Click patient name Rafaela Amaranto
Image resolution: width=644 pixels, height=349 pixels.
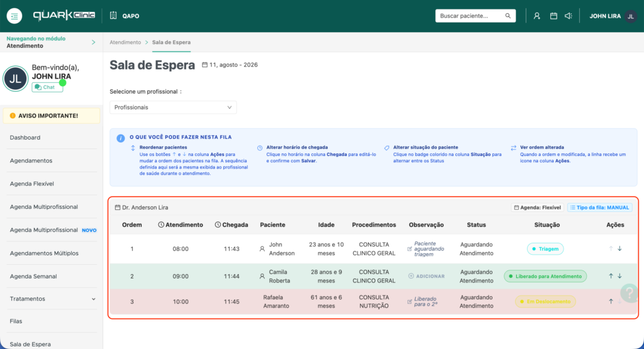[x=276, y=301]
